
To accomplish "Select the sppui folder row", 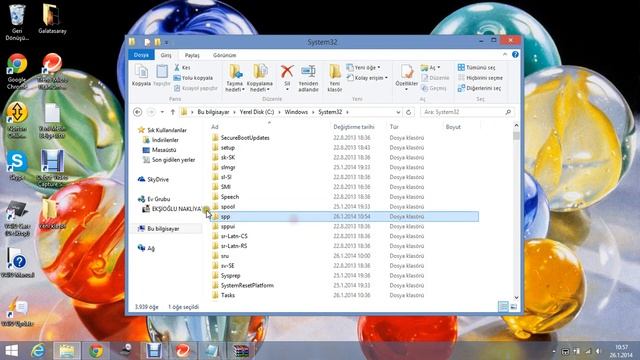I will click(x=345, y=226).
